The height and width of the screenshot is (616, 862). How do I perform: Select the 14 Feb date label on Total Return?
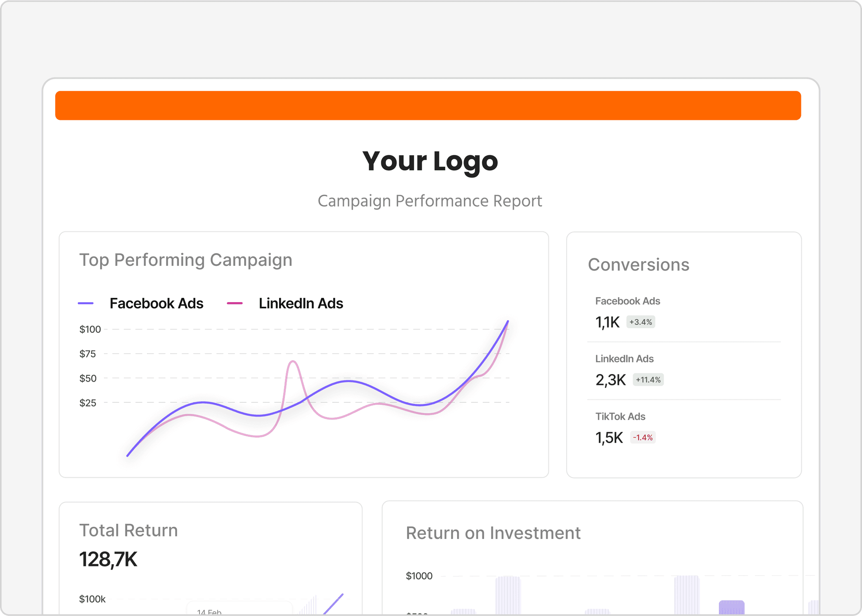click(x=209, y=611)
